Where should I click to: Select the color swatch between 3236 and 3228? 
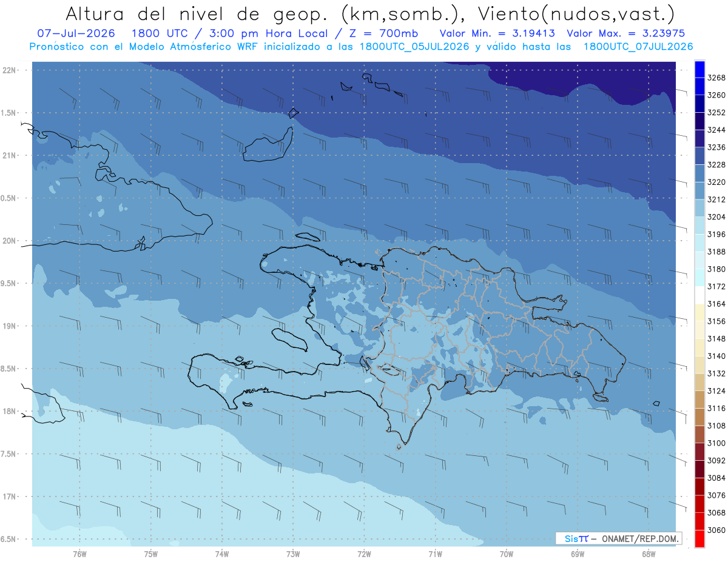(x=699, y=156)
